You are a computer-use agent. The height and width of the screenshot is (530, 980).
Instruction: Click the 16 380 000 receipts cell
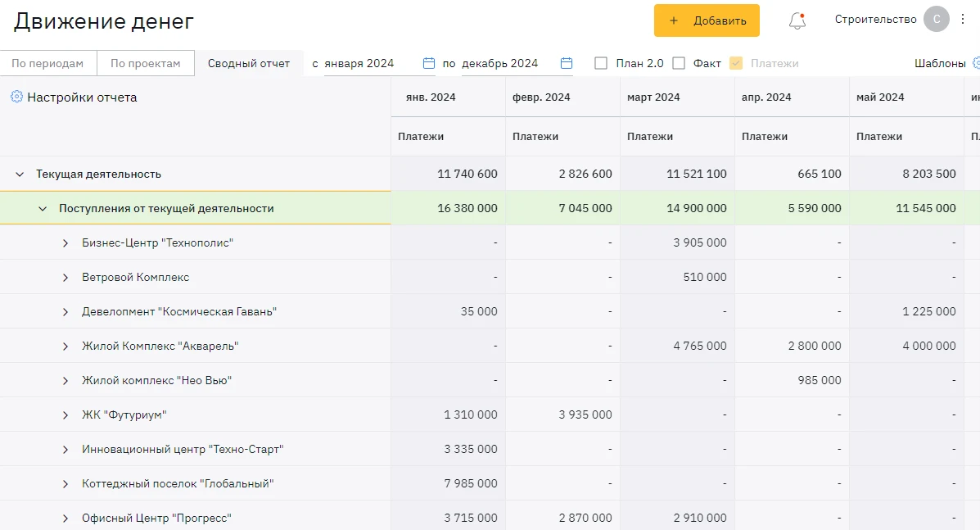pos(448,208)
